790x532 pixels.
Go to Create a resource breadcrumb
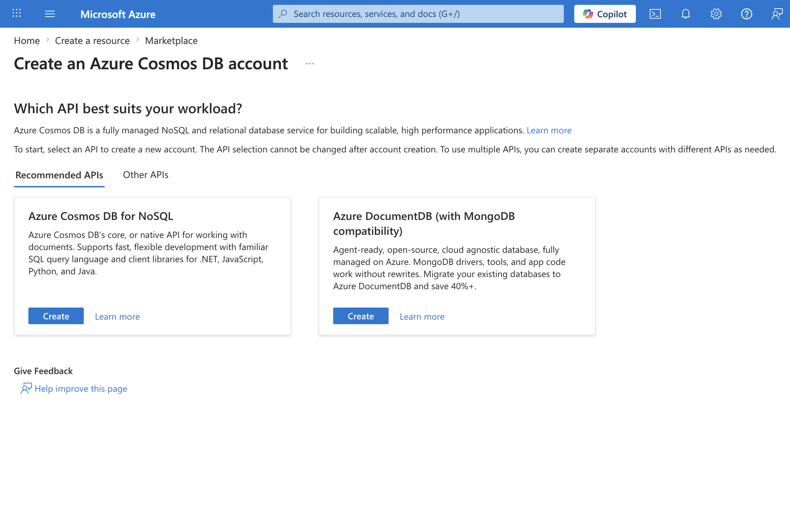[92, 41]
